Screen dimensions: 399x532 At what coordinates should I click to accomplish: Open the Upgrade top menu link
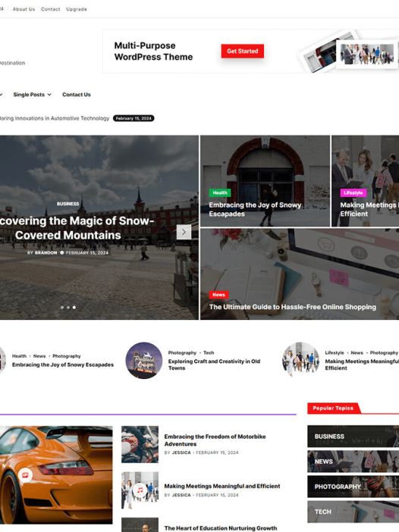pyautogui.click(x=77, y=9)
